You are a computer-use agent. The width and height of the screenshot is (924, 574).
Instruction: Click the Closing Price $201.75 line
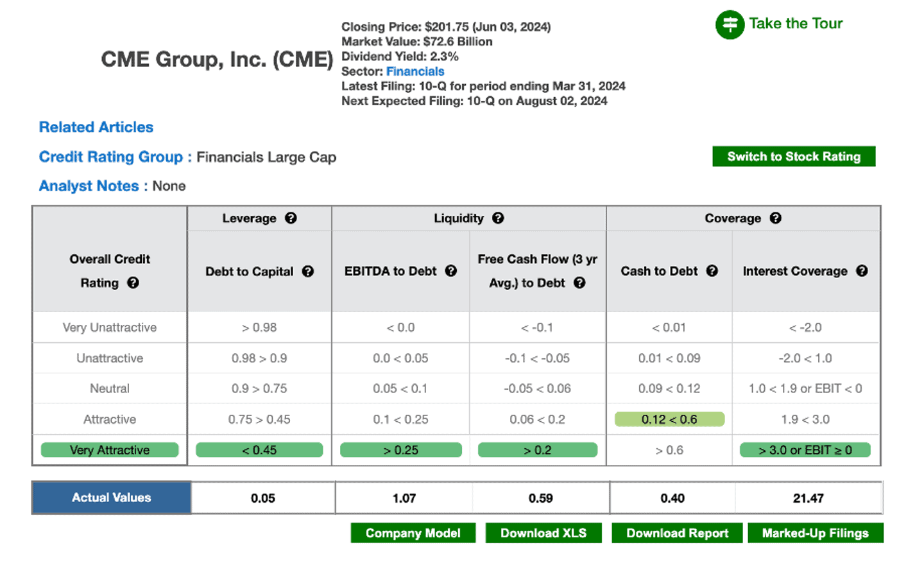pos(446,27)
